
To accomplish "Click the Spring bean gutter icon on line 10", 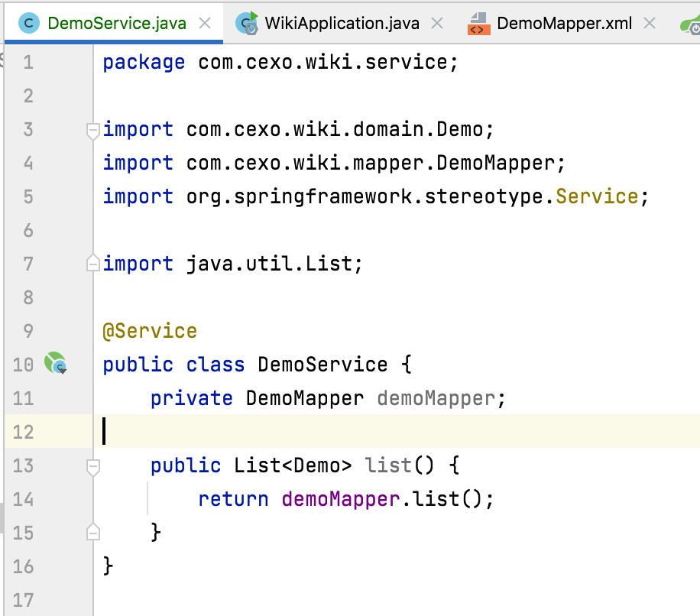I will pyautogui.click(x=55, y=363).
